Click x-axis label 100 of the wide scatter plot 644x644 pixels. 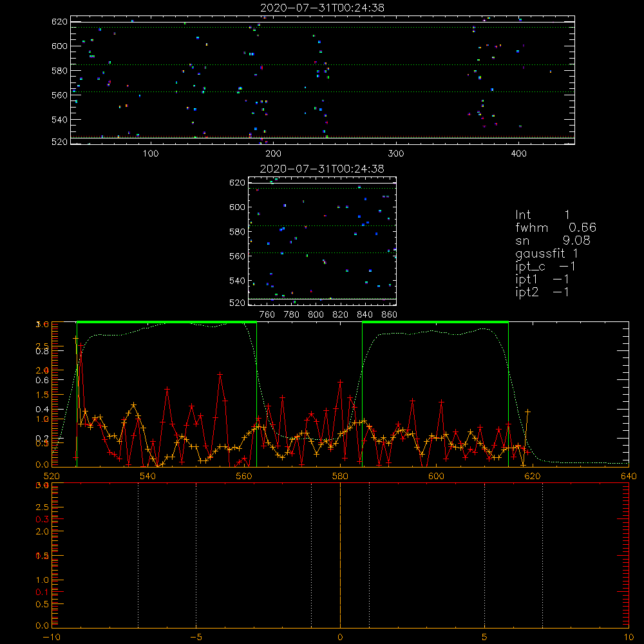pyautogui.click(x=151, y=154)
